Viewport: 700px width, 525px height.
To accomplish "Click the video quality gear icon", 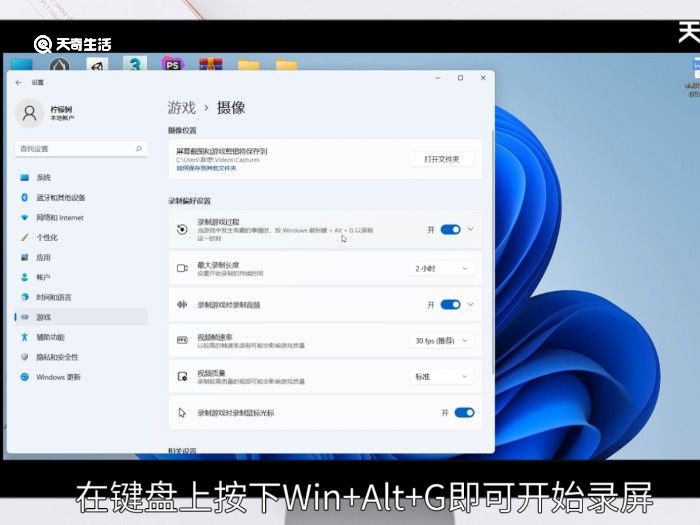I will pyautogui.click(x=182, y=376).
